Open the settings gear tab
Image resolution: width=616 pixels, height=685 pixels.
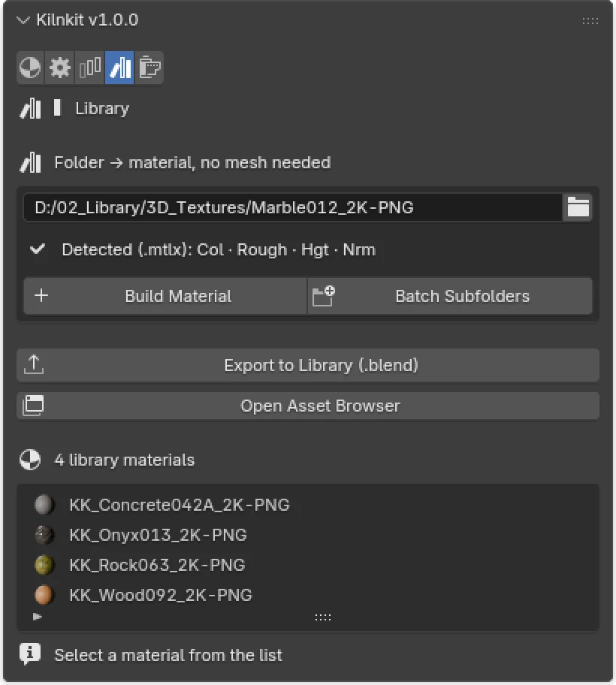point(60,68)
